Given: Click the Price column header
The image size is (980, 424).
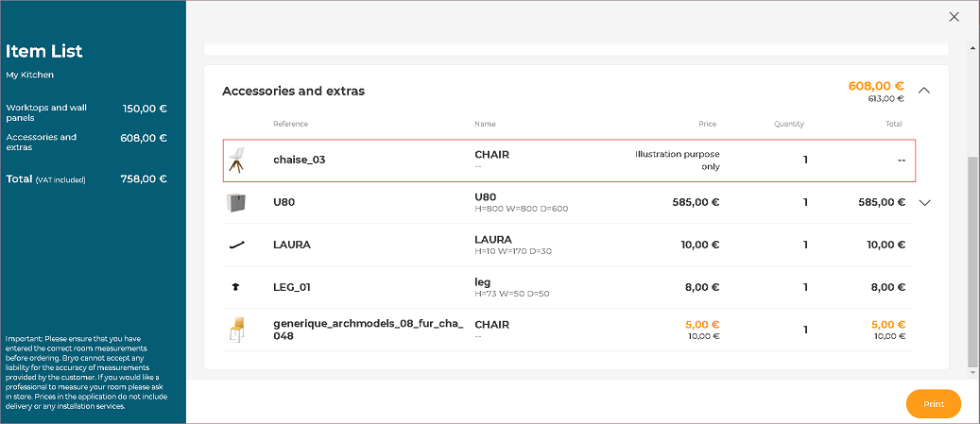Looking at the screenshot, I should (x=707, y=124).
